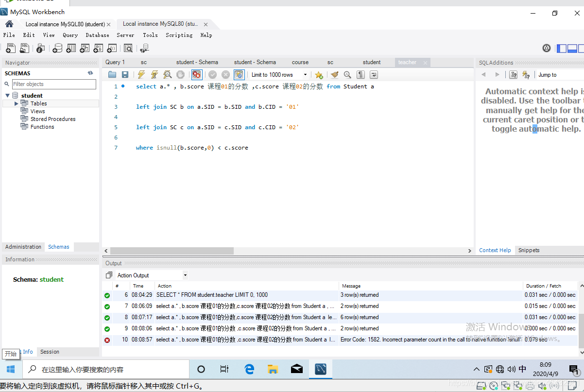The width and height of the screenshot is (584, 392).
Task: Toggle continue-on-error execution mode
Action: pos(196,75)
